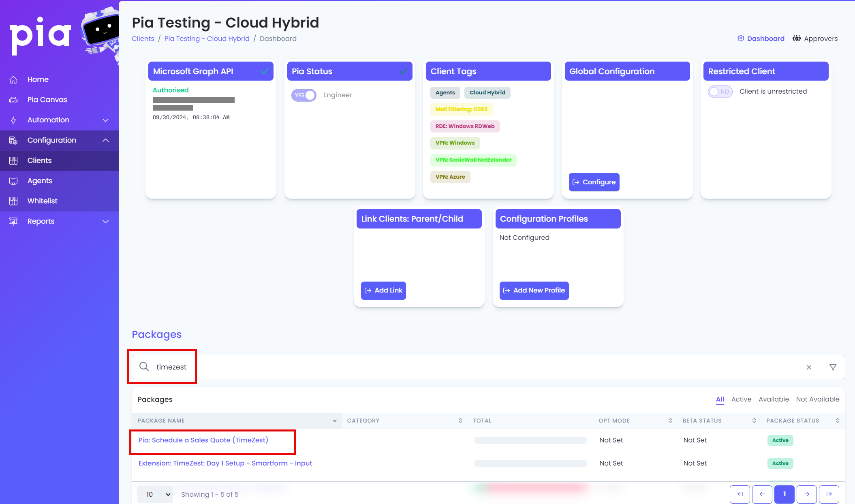This screenshot has height=504, width=855.
Task: Click the Pia Status checkmark icon
Action: [x=404, y=71]
